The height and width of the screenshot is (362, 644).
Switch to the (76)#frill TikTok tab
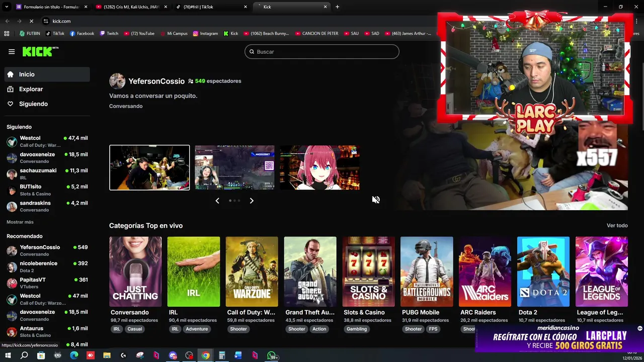(x=211, y=7)
